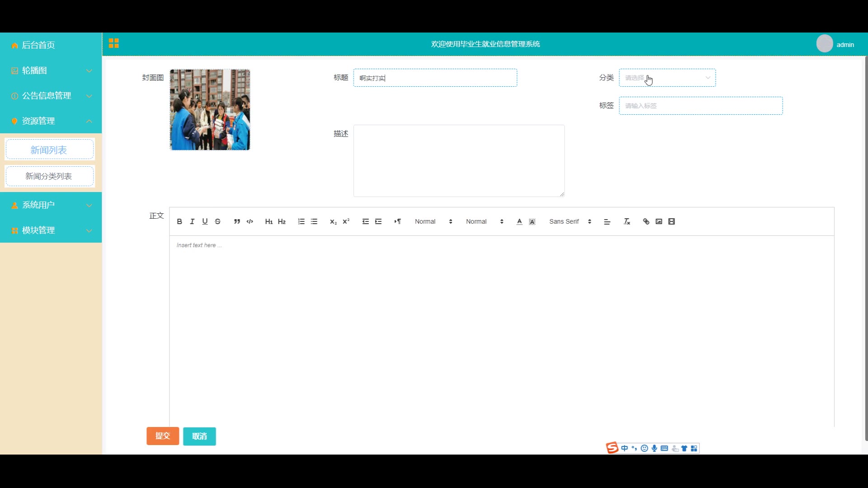Image resolution: width=868 pixels, height=488 pixels.
Task: Open 新闻分类列表 in the sidebar
Action: click(49, 176)
